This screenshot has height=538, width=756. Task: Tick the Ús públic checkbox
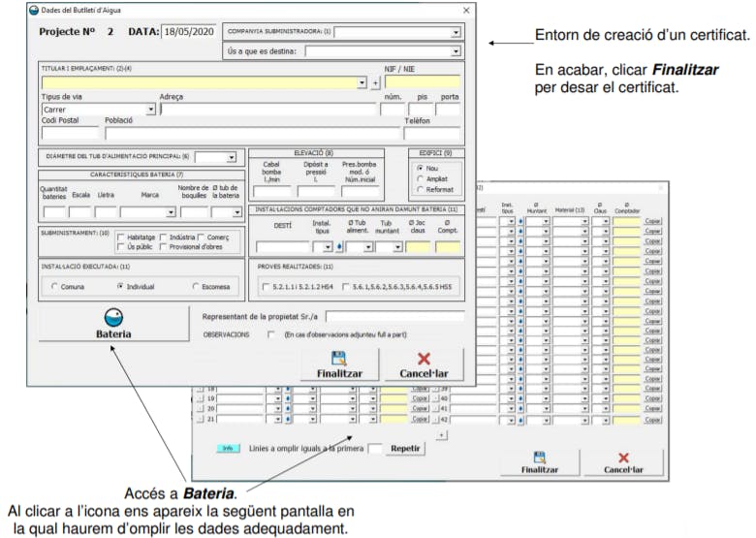(x=121, y=247)
